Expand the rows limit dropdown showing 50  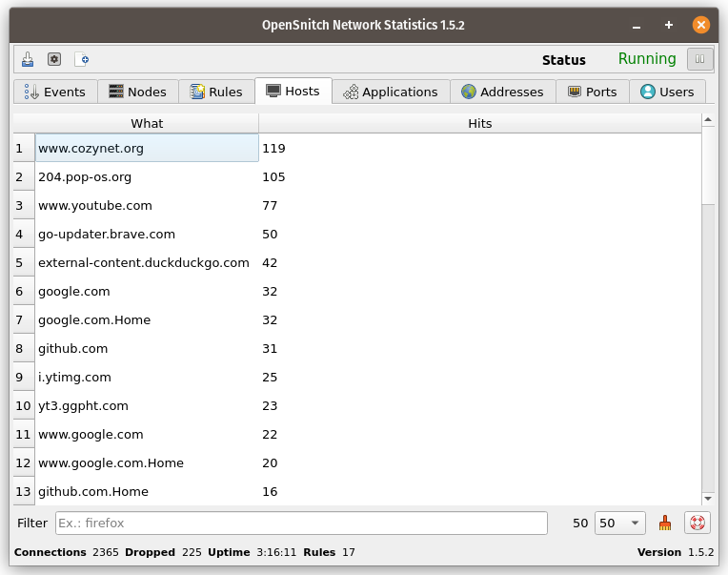pyautogui.click(x=619, y=523)
